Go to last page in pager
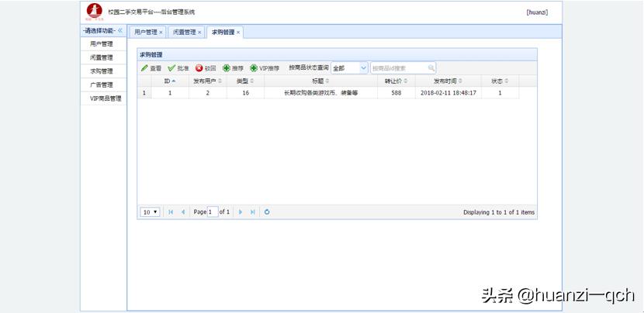 tap(253, 212)
